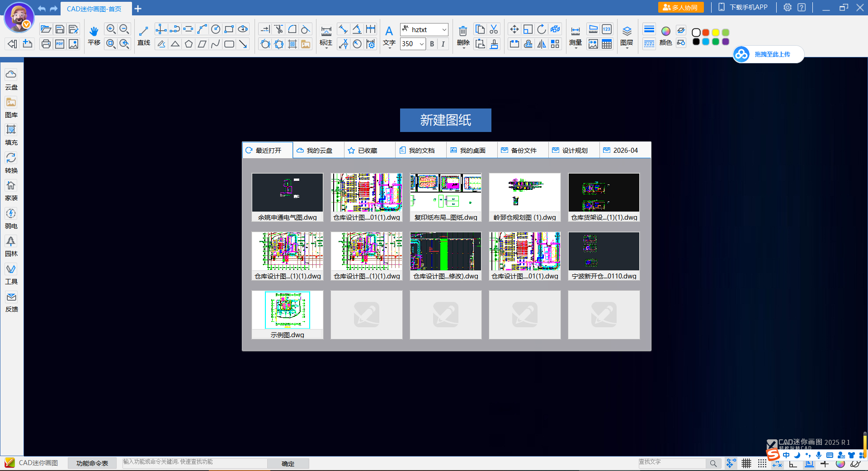Switch to the 备份文件 tab
Viewport: 868px width, 471px height.
(x=523, y=151)
